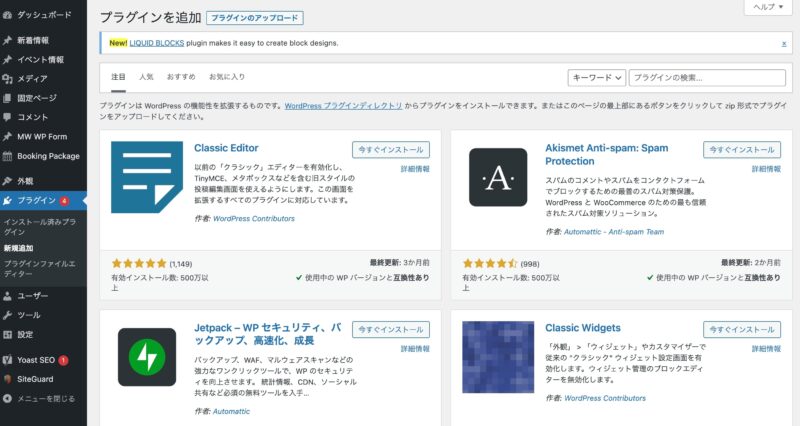Open the LIQUID BLOCKS link
The image size is (800, 426).
coord(157,43)
